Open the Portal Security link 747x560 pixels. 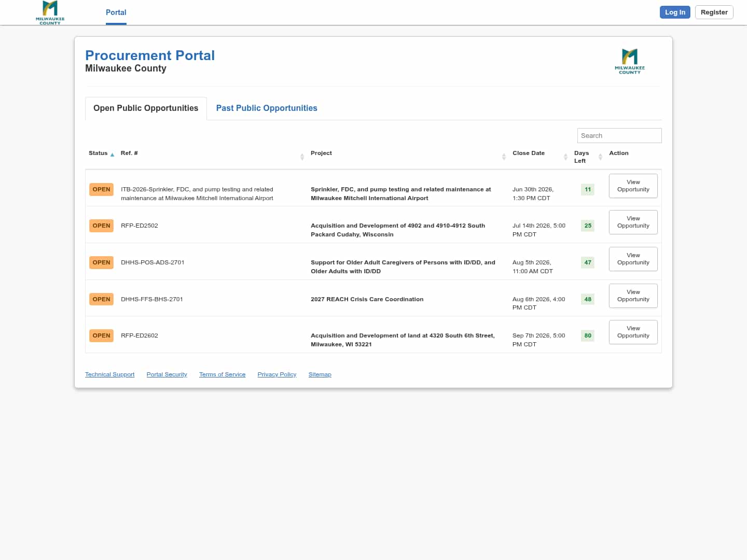[167, 374]
